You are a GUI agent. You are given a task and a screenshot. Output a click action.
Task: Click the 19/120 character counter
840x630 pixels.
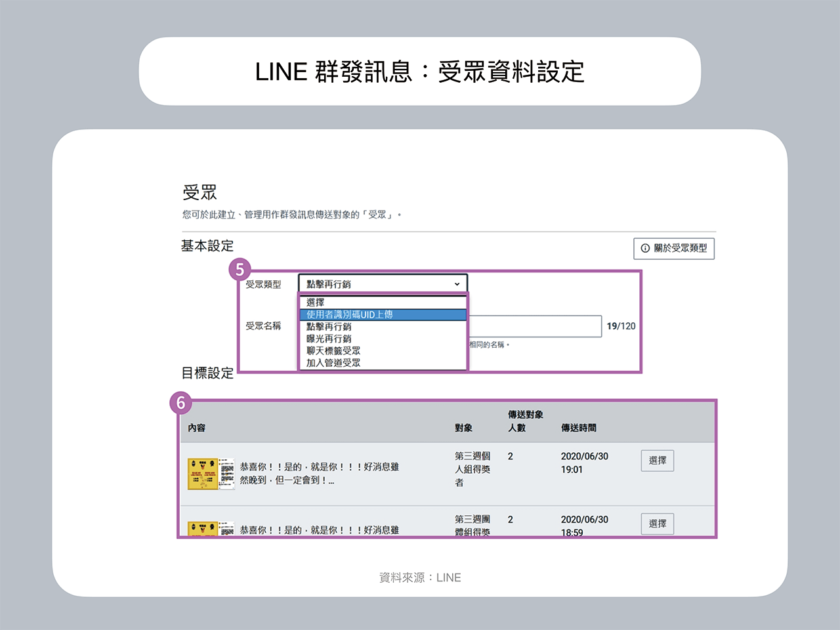pyautogui.click(x=621, y=326)
